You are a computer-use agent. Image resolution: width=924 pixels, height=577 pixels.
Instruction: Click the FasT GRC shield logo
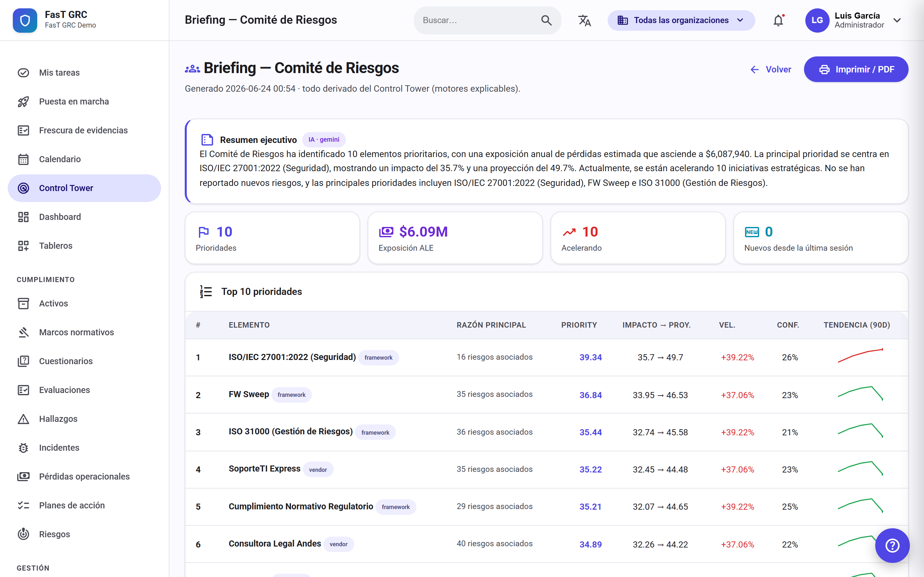(25, 20)
